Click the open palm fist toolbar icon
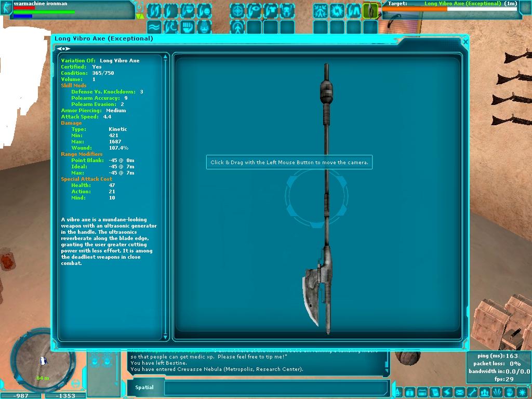The height and width of the screenshot is (399, 532). coord(187,27)
